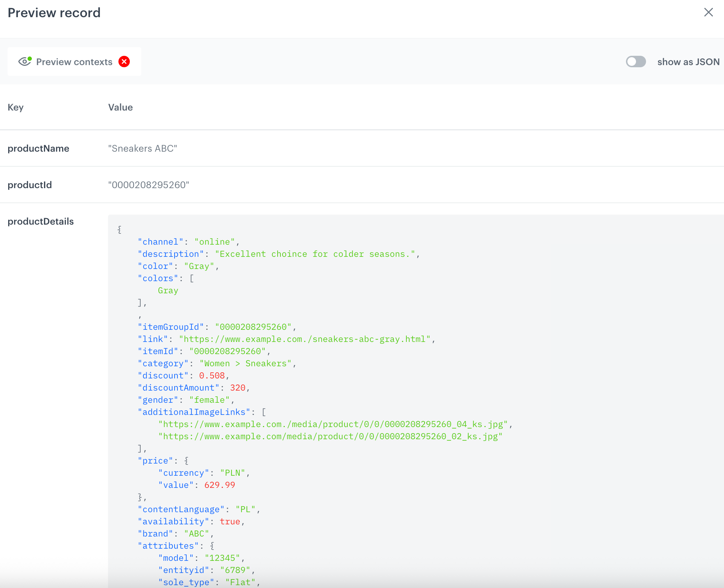
Task: Open the first additionalImageLinks URL
Action: tap(333, 424)
